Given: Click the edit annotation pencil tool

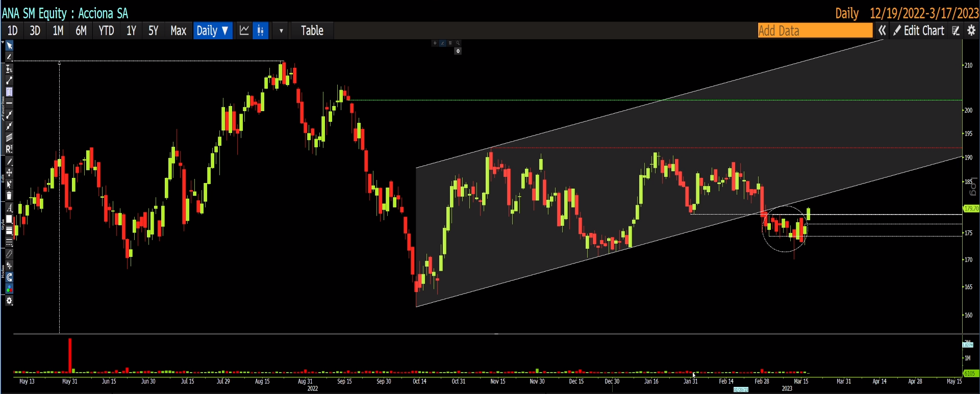Looking at the screenshot, I should pyautogui.click(x=9, y=162).
